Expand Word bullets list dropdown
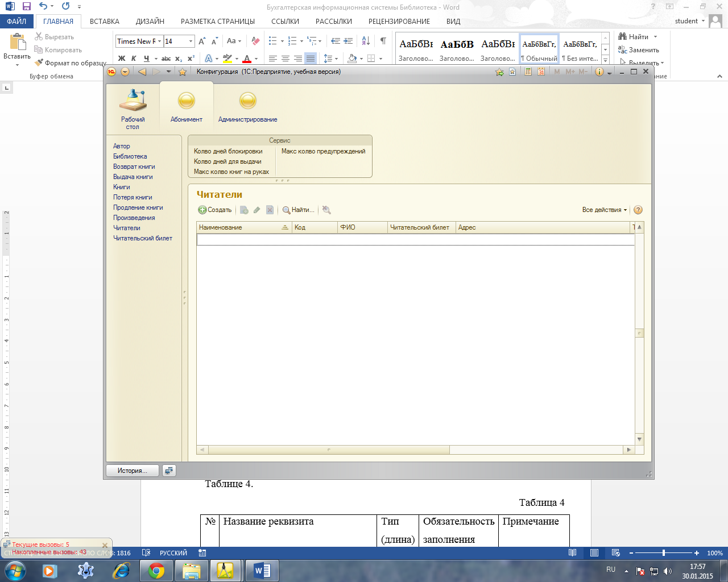 tap(282, 41)
